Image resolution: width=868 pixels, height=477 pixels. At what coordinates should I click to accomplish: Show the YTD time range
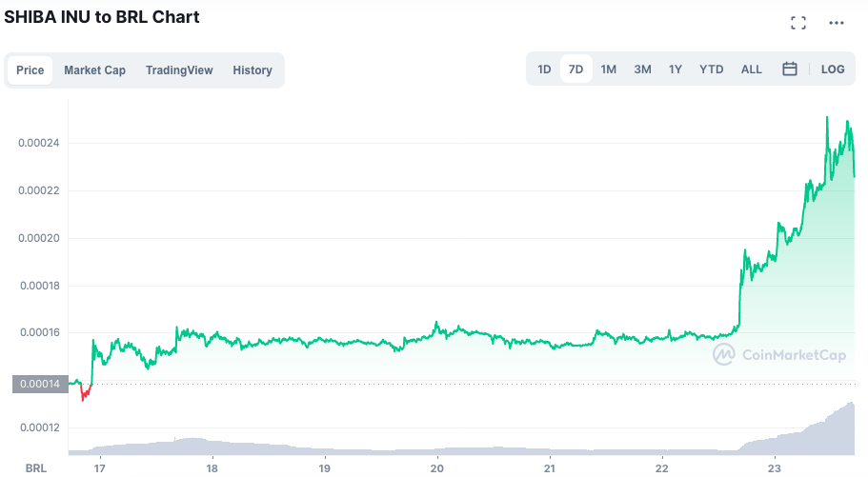tap(711, 70)
